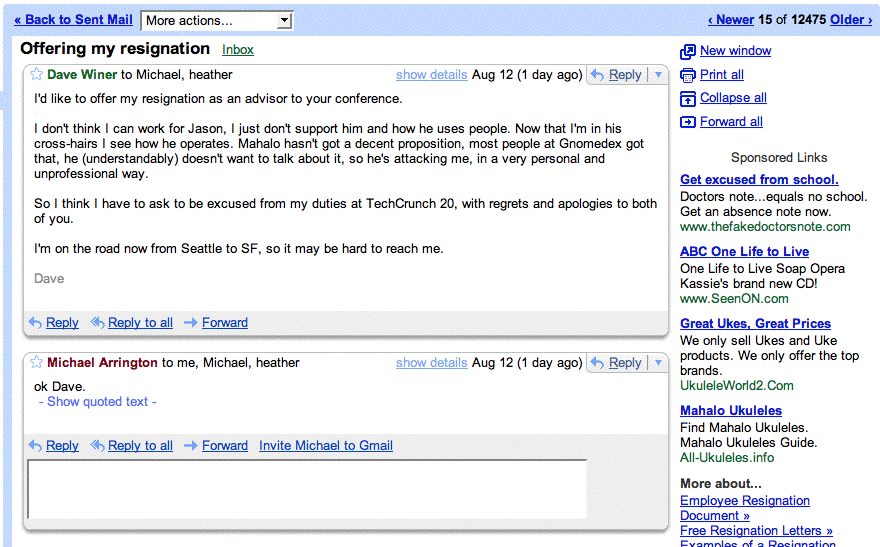
Task: Click Forward below Michael Arrington's message
Action: 224,446
